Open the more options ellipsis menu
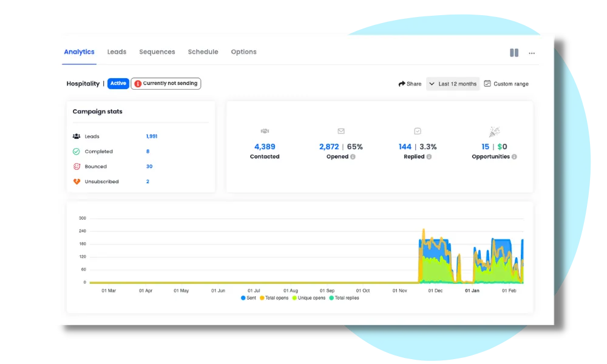The height and width of the screenshot is (364, 607). [x=532, y=53]
